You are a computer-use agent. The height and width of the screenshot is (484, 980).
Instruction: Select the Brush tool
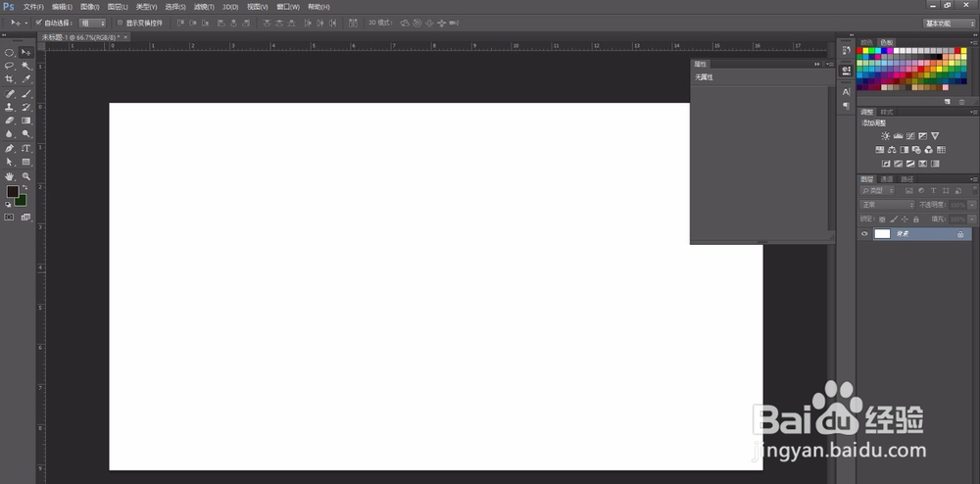pyautogui.click(x=25, y=94)
